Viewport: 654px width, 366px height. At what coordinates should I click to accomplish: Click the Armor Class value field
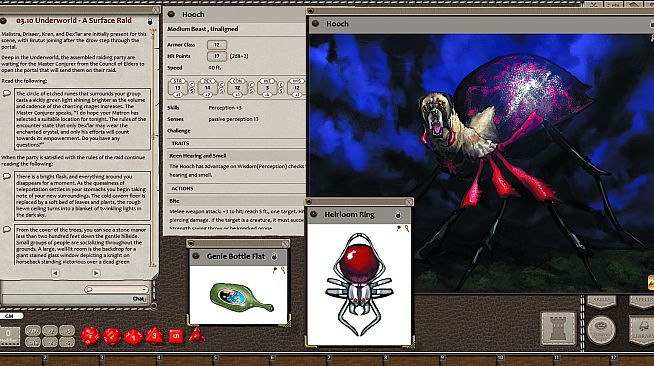click(217, 45)
